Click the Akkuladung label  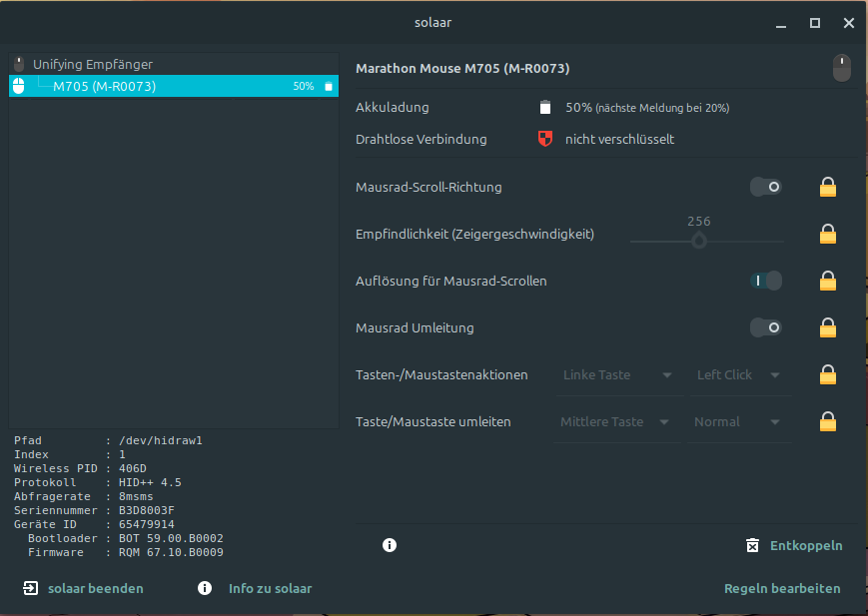pyautogui.click(x=392, y=108)
